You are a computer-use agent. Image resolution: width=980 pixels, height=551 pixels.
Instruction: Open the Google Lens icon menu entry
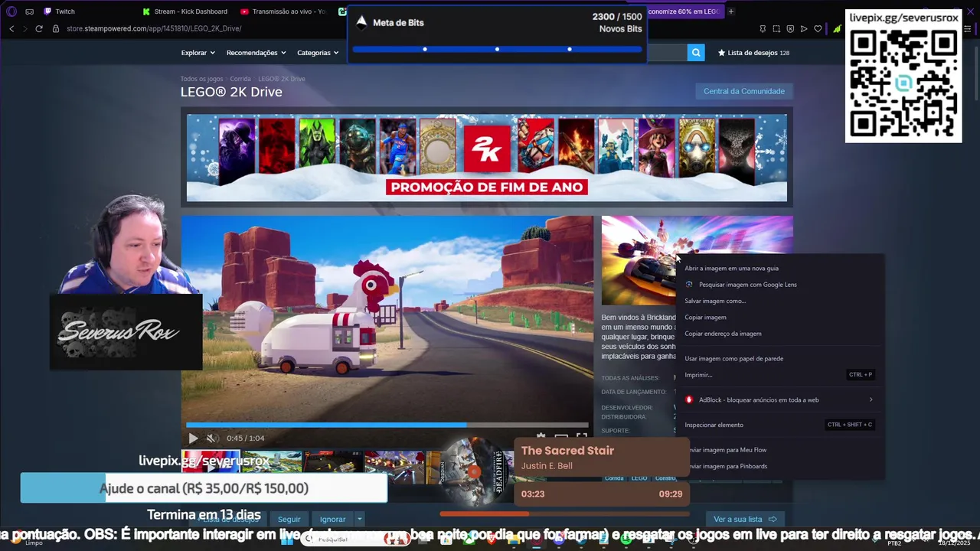pos(689,284)
